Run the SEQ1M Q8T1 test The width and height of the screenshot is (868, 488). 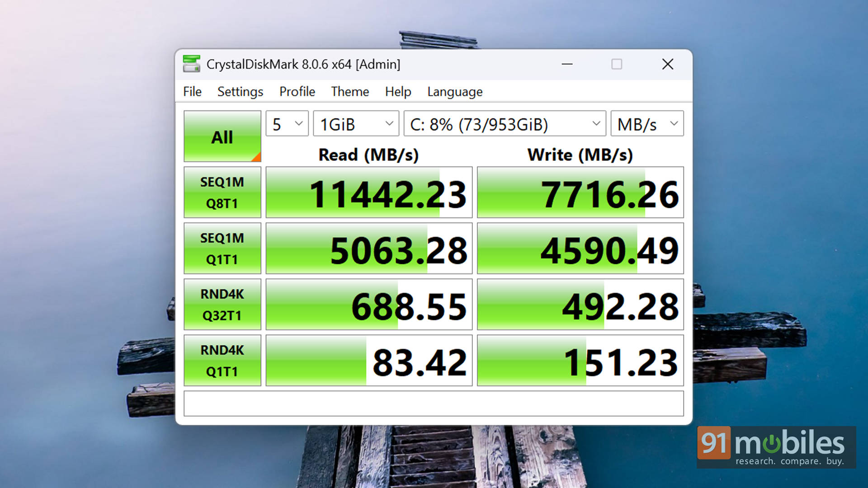tap(222, 192)
